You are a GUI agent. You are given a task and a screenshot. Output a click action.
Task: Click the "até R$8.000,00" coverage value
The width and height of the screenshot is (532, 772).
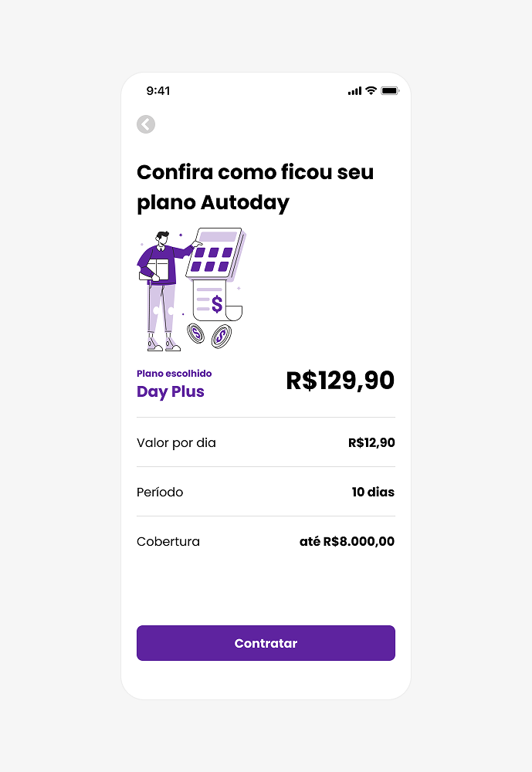point(347,542)
